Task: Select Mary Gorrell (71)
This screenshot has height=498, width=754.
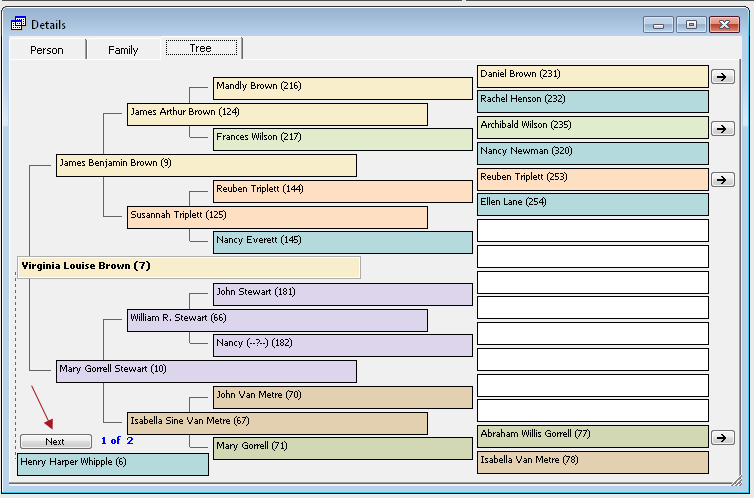Action: click(343, 448)
